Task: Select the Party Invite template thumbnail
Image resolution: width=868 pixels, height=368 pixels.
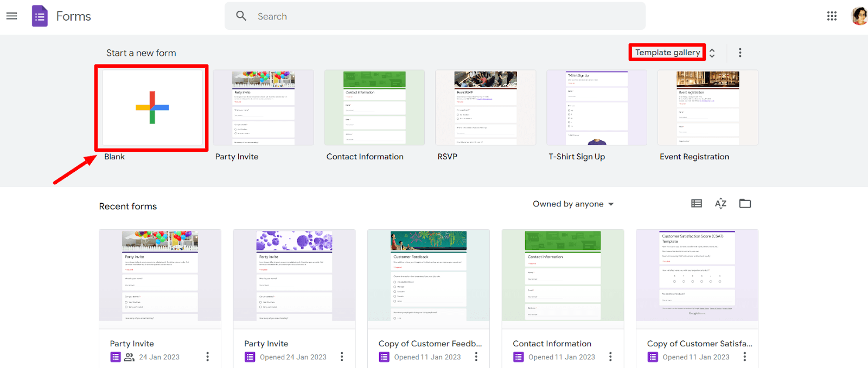Action: tap(263, 107)
